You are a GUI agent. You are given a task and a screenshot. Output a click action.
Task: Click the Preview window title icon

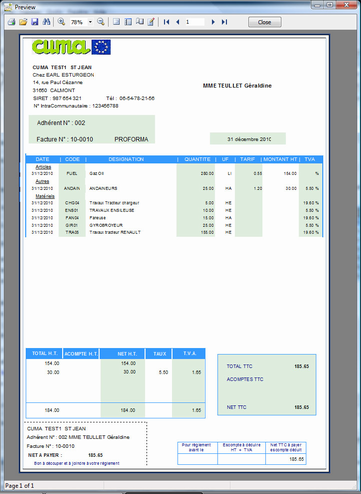8,7
